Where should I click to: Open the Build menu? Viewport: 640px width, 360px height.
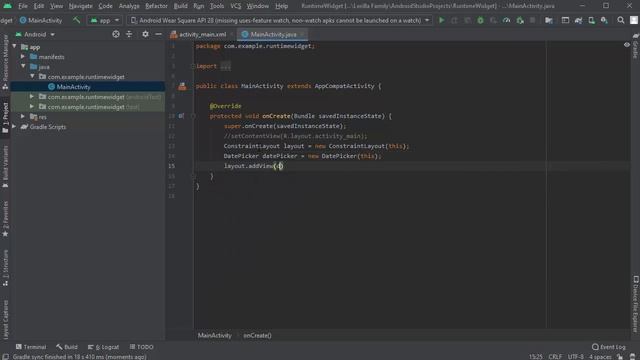click(x=180, y=6)
